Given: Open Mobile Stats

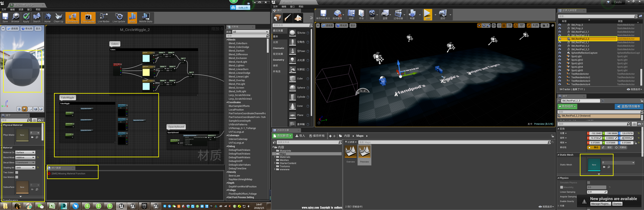Looking at the screenshot, I should point(146,18).
